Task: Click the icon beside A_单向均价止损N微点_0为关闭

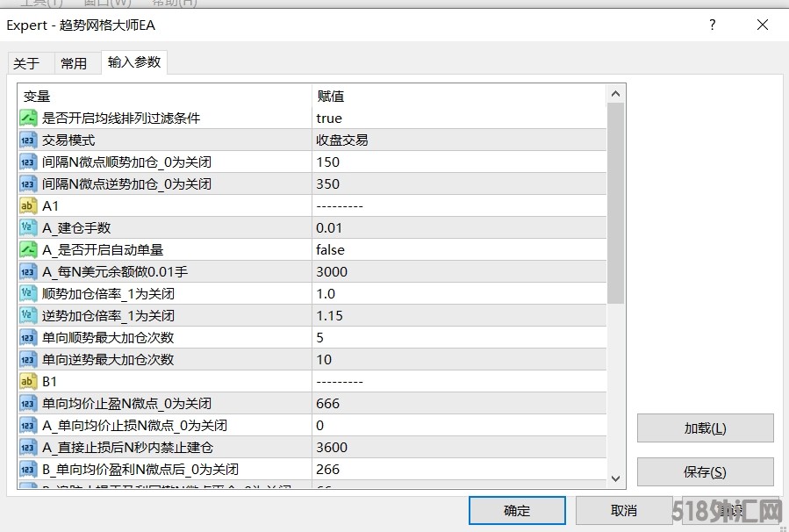Action: [28, 425]
